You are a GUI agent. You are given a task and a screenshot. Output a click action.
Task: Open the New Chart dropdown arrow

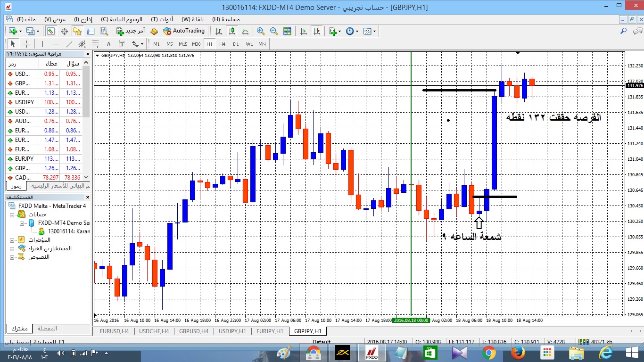click(20, 31)
